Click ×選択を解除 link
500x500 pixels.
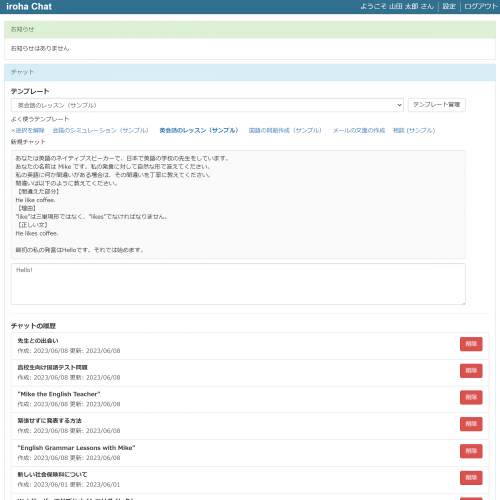point(28,130)
